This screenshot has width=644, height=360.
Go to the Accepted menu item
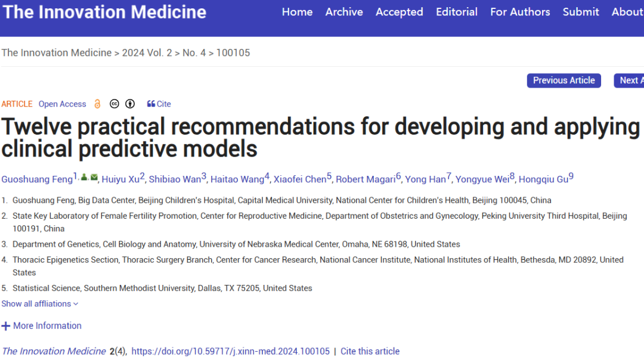pyautogui.click(x=399, y=12)
